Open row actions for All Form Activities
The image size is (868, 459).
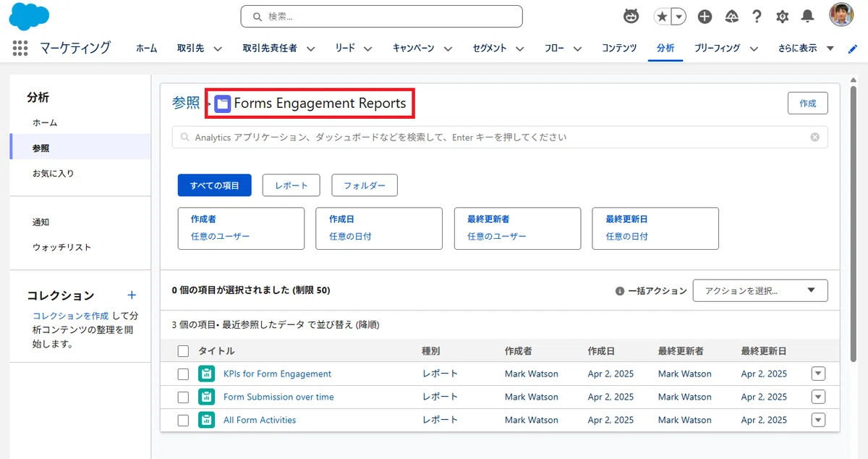point(818,420)
